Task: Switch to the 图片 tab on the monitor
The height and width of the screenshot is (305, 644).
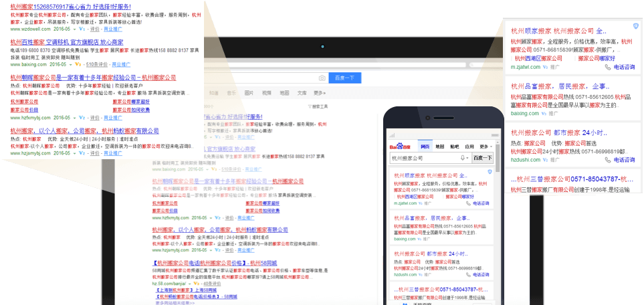Action: 249,94
